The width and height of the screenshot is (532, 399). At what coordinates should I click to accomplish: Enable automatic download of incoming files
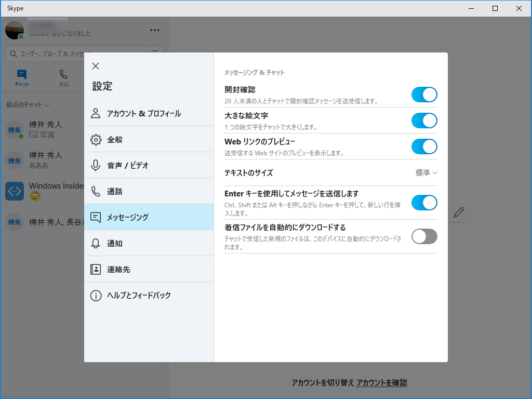[x=424, y=236]
